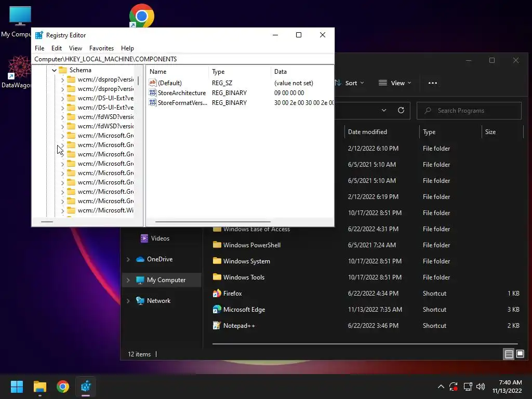Click the Registry Editor title bar icon
Image resolution: width=532 pixels, height=399 pixels.
point(39,35)
